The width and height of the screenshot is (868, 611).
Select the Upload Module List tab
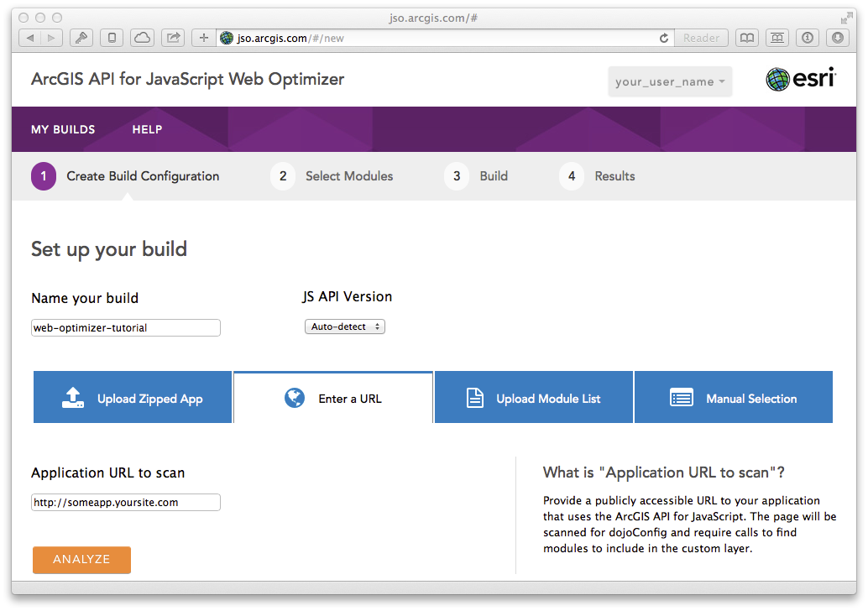[534, 397]
